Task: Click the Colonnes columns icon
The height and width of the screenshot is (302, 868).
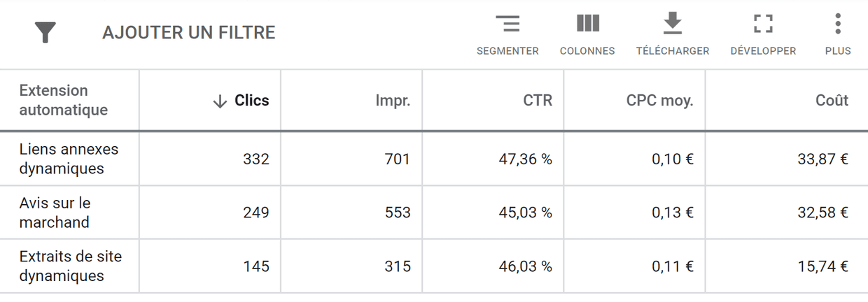Action: tap(587, 24)
